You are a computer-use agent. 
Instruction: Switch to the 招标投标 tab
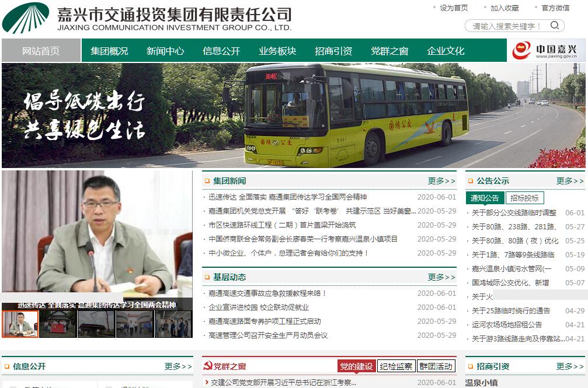tap(524, 198)
